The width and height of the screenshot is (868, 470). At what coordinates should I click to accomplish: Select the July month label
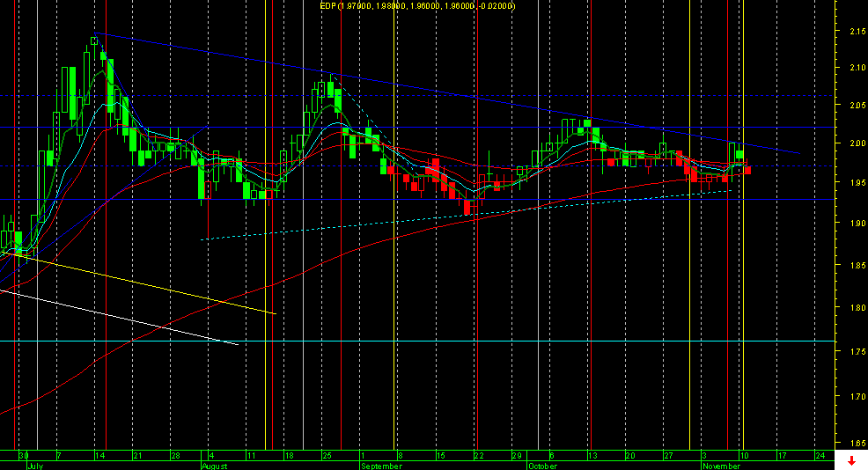(35, 466)
